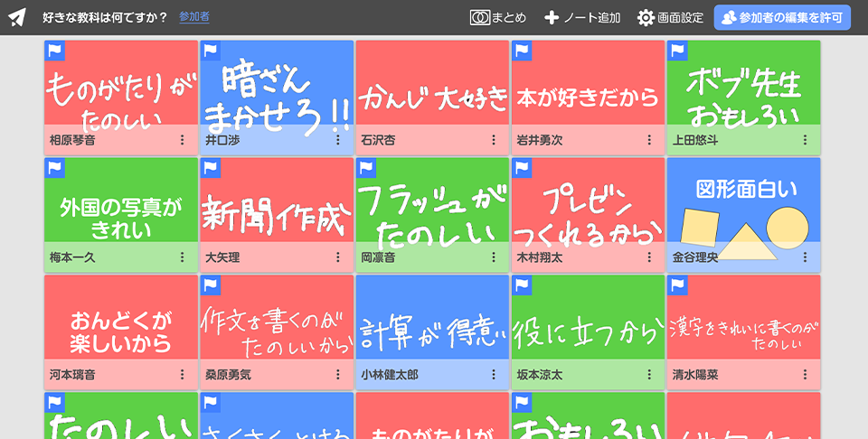Toggle flag on 木村翔太's card
Image resolution: width=868 pixels, height=439 pixels.
tap(522, 168)
